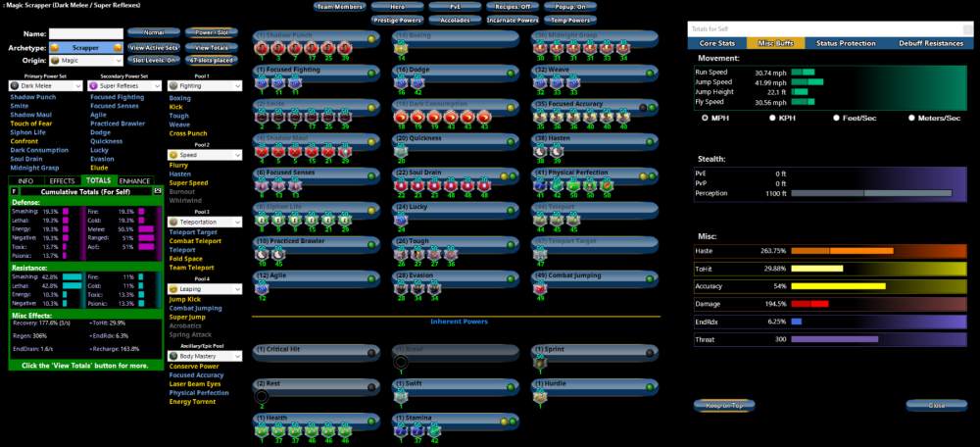Select the enhancement slot under Hurdle
980x447 pixels.
(540, 396)
